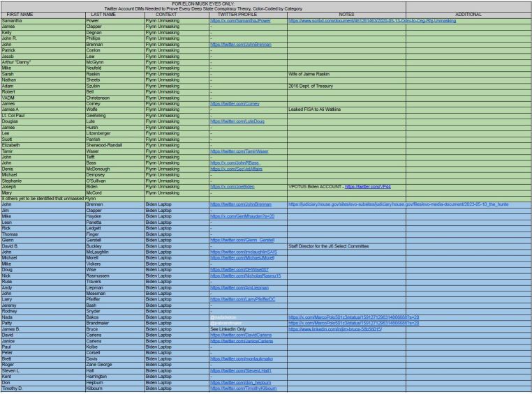Open the Scribd document link in Notes
The height and width of the screenshot is (394, 532).
click(x=371, y=21)
